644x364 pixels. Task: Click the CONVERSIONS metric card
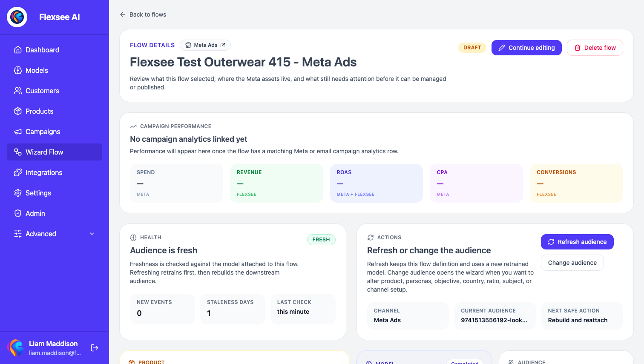tap(576, 183)
